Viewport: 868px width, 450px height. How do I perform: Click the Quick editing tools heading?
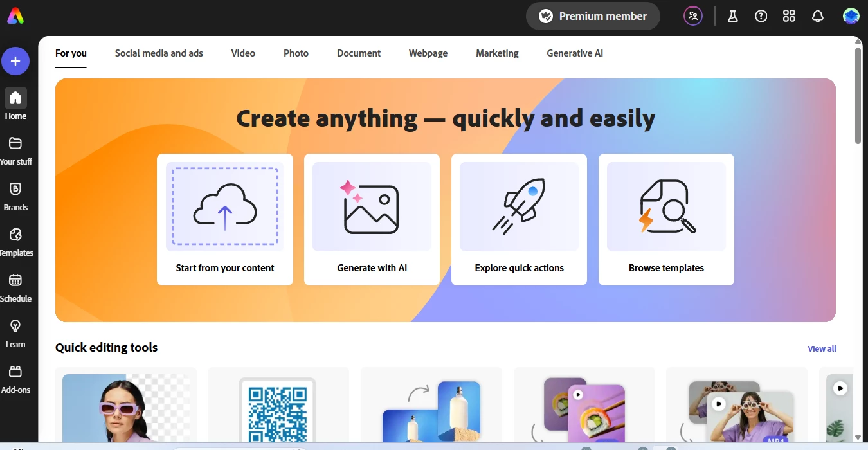[106, 348]
